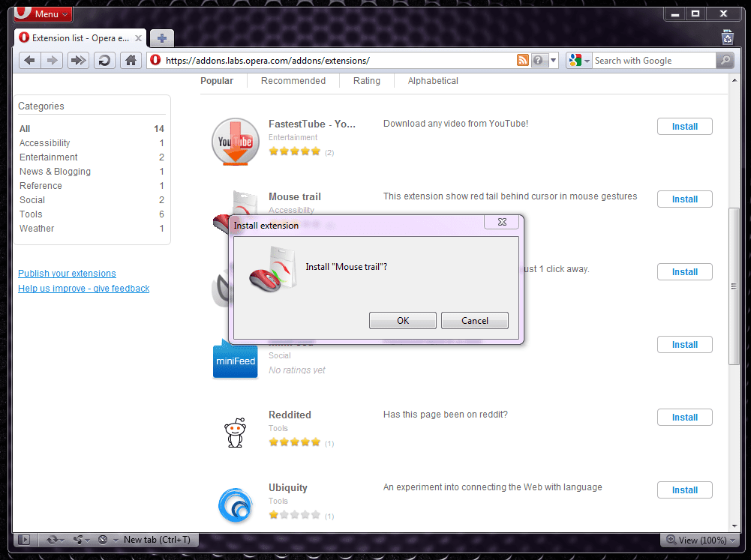Close the Install extension dialog
The image size is (751, 560).
point(502,222)
